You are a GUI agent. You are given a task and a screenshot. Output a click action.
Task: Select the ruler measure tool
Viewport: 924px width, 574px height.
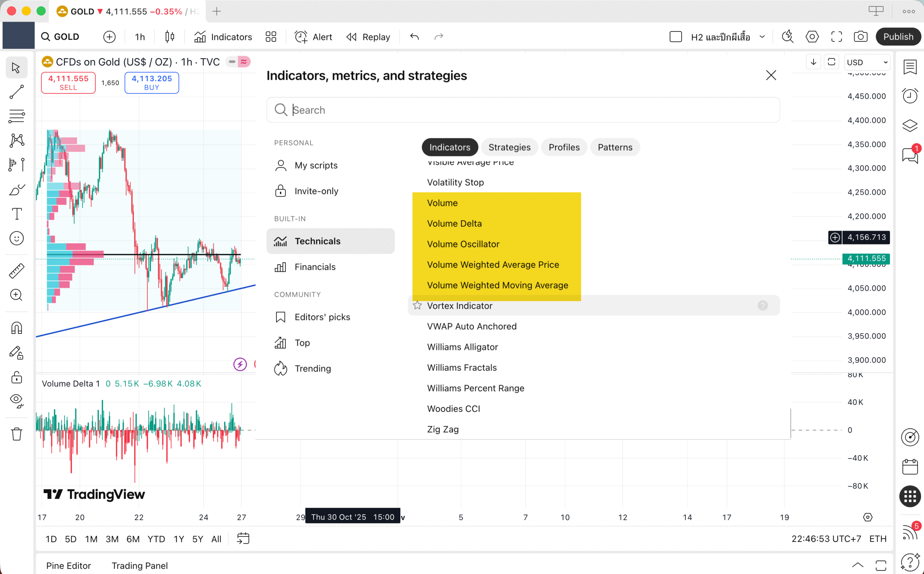(x=16, y=271)
